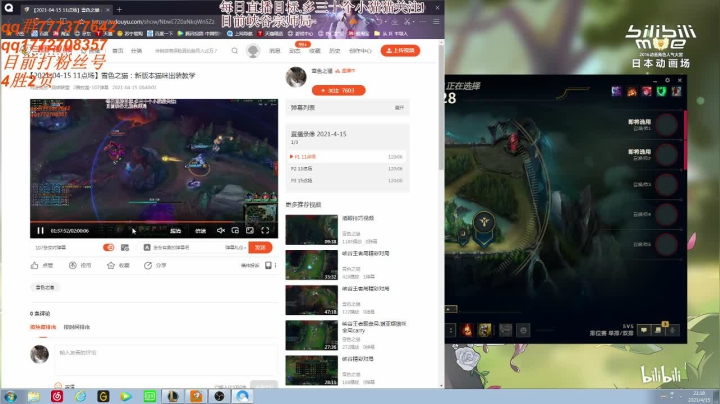This screenshot has width=720, height=404.
Task: Close the browser tab titled 2021-04-15
Action: point(108,9)
